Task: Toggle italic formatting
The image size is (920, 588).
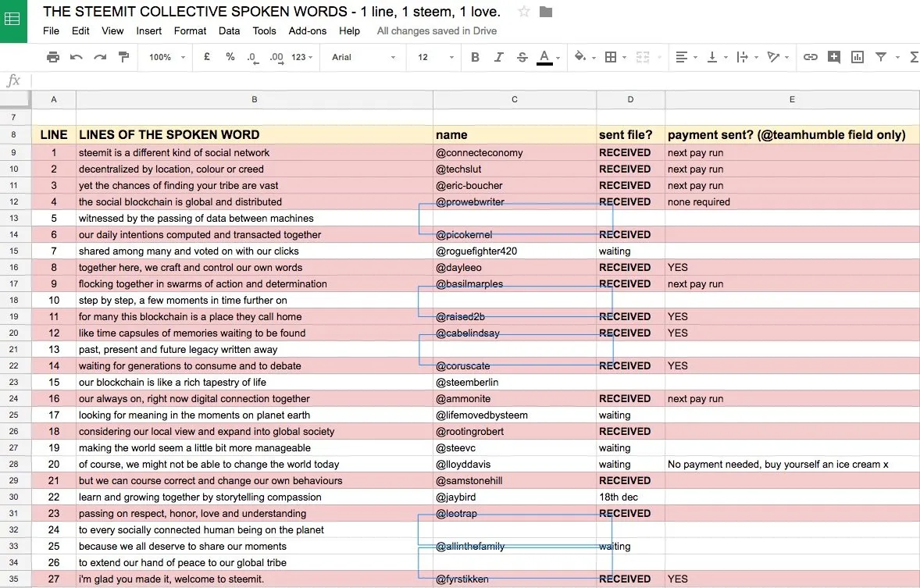Action: [x=499, y=57]
